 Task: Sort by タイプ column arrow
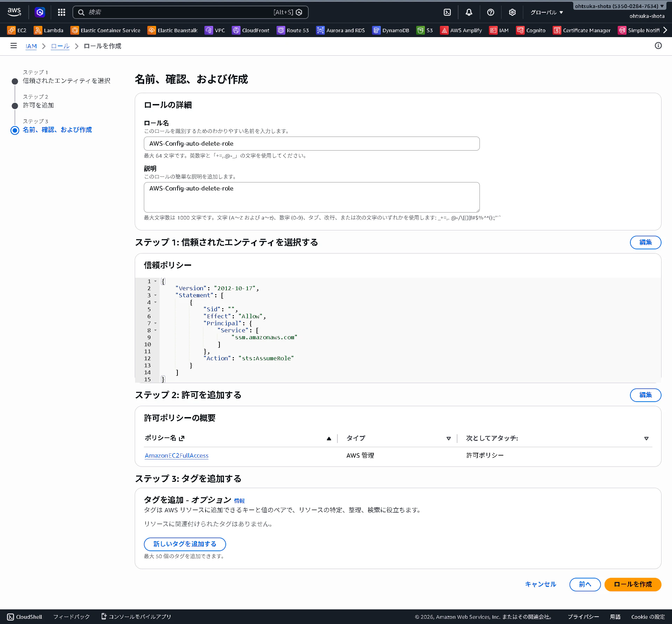pyautogui.click(x=449, y=438)
